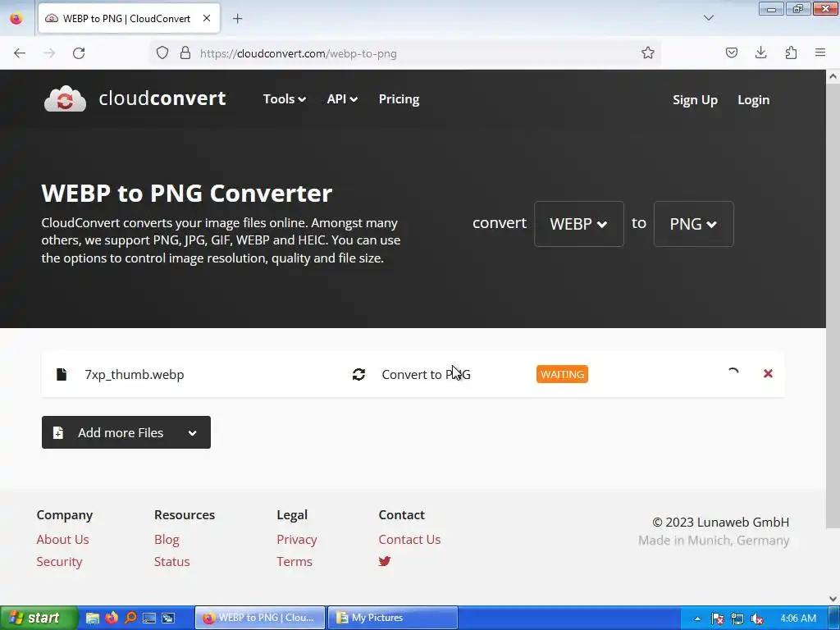Remove 7xp_thumb.webp with the red X
This screenshot has height=630, width=840.
pyautogui.click(x=768, y=373)
